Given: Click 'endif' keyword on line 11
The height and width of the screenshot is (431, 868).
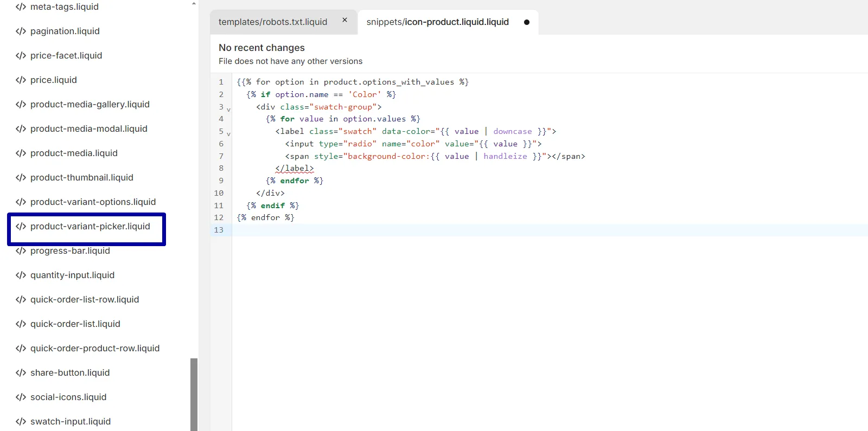Looking at the screenshot, I should pos(272,205).
